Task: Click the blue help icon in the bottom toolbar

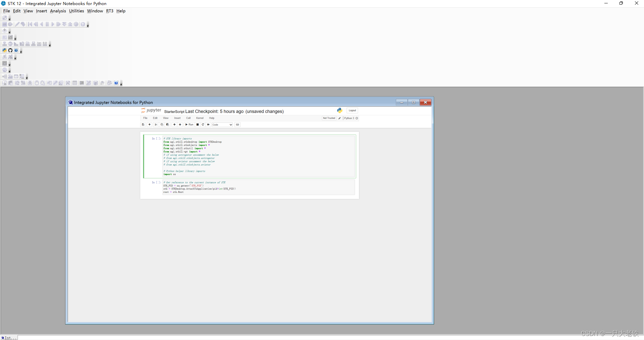Action: click(116, 83)
